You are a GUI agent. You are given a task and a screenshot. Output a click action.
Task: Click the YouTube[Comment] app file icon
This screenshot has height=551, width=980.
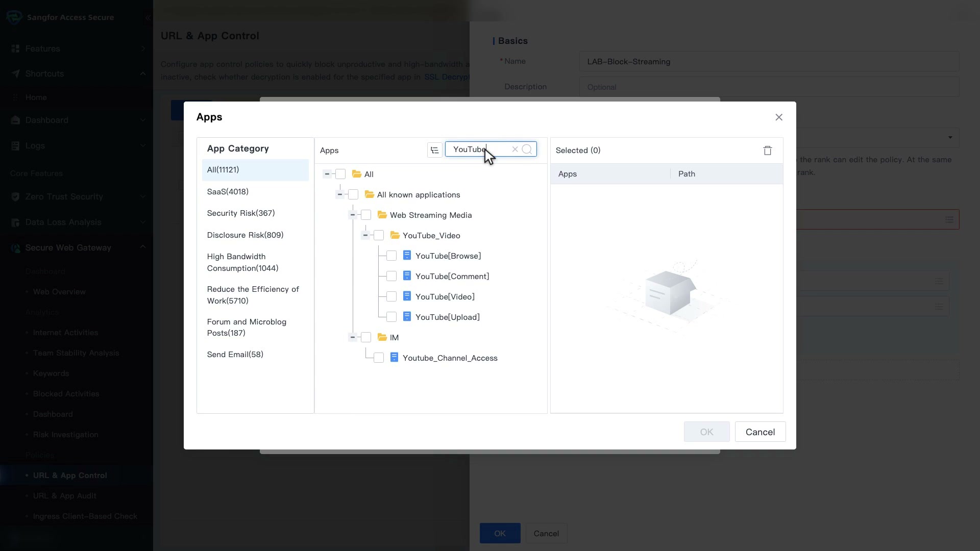click(x=407, y=276)
